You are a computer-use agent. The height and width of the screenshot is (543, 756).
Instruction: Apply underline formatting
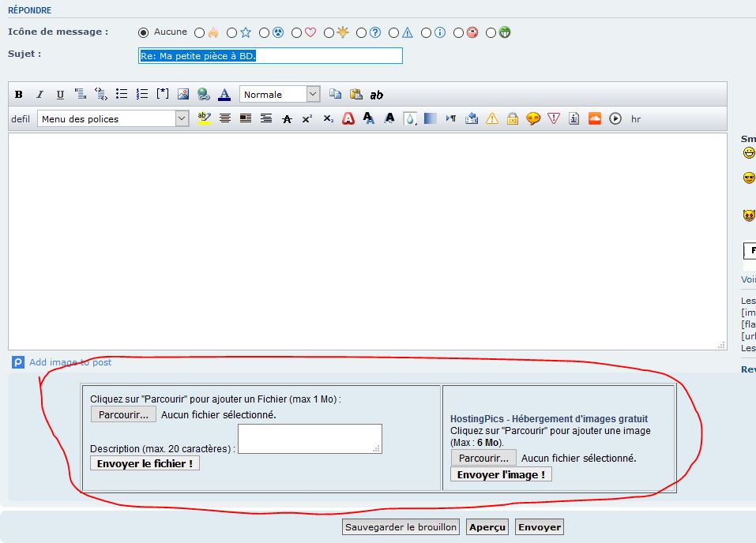pos(60,95)
